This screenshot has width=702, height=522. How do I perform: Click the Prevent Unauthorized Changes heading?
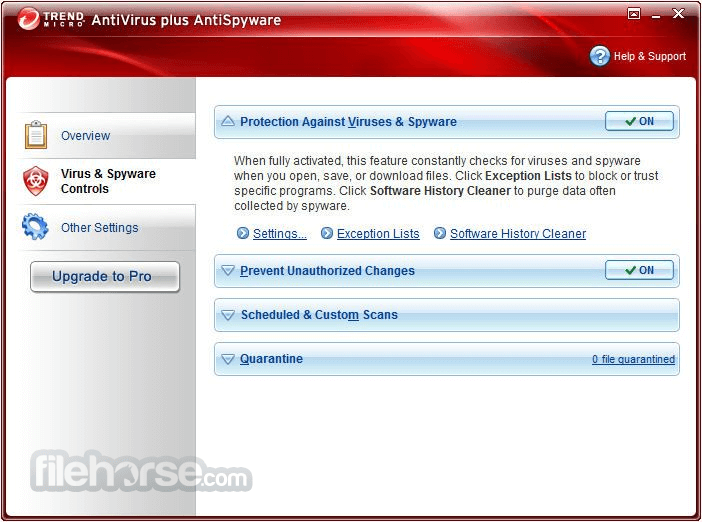[327, 271]
